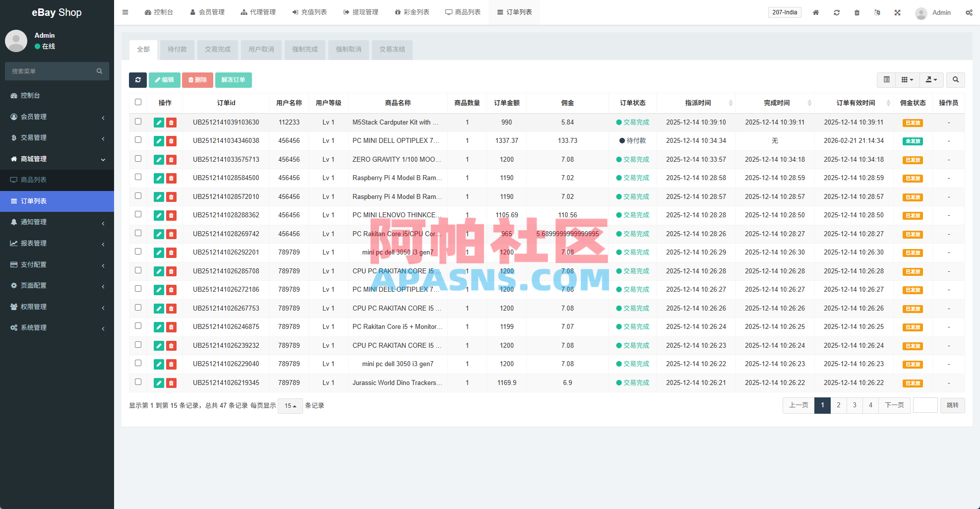Image resolution: width=980 pixels, height=509 pixels.
Task: Switch to the 交易完成 filter tab
Action: tap(218, 50)
